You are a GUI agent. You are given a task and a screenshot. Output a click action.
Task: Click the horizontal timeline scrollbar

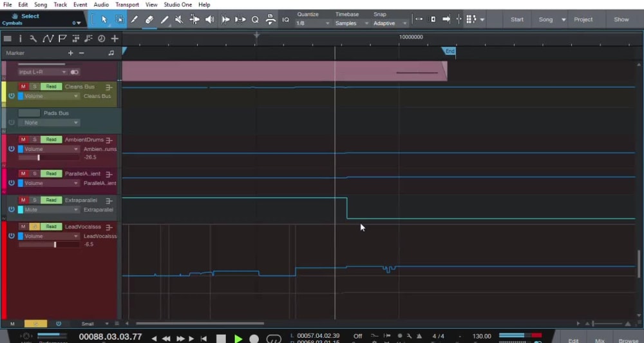[x=200, y=324]
